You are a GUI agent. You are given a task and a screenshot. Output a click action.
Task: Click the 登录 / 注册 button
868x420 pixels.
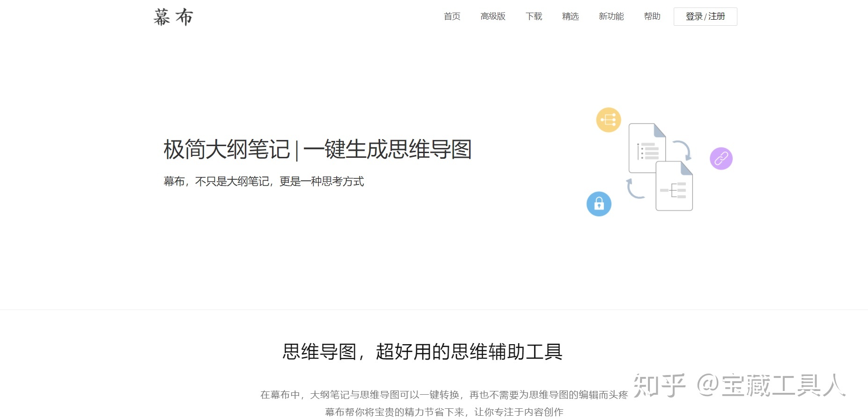(x=705, y=16)
